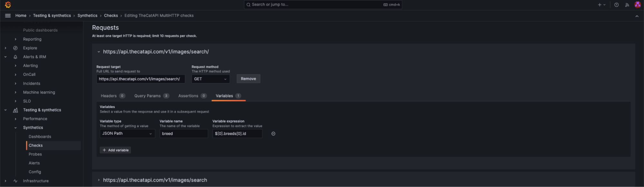Image resolution: width=644 pixels, height=187 pixels.
Task: Go to Synthetics breadcrumb
Action: [87, 15]
